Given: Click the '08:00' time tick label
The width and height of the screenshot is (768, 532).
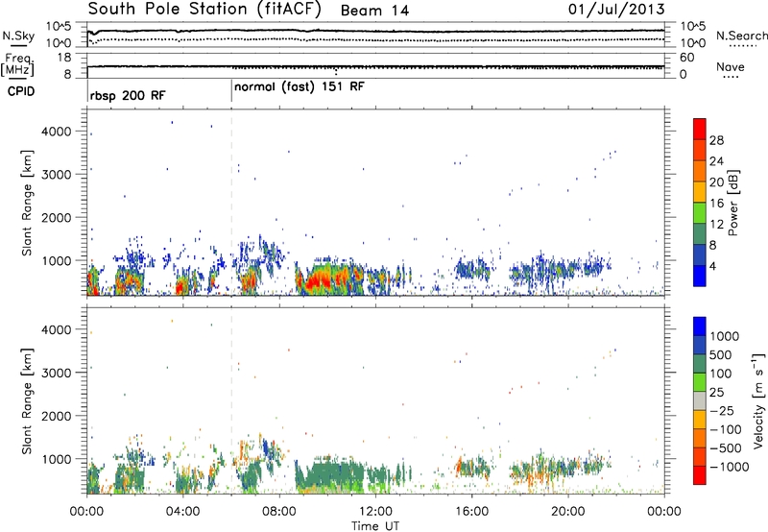Looking at the screenshot, I should [279, 512].
